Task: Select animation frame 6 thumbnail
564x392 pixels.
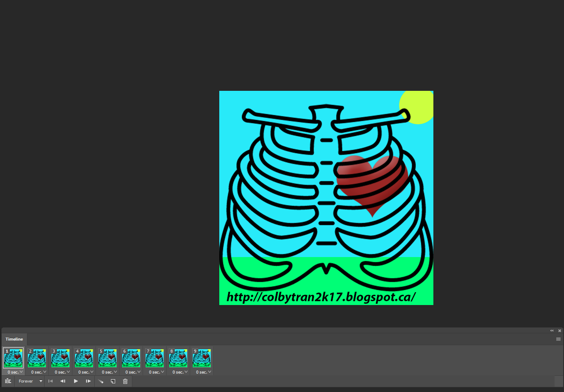Action: pos(131,358)
